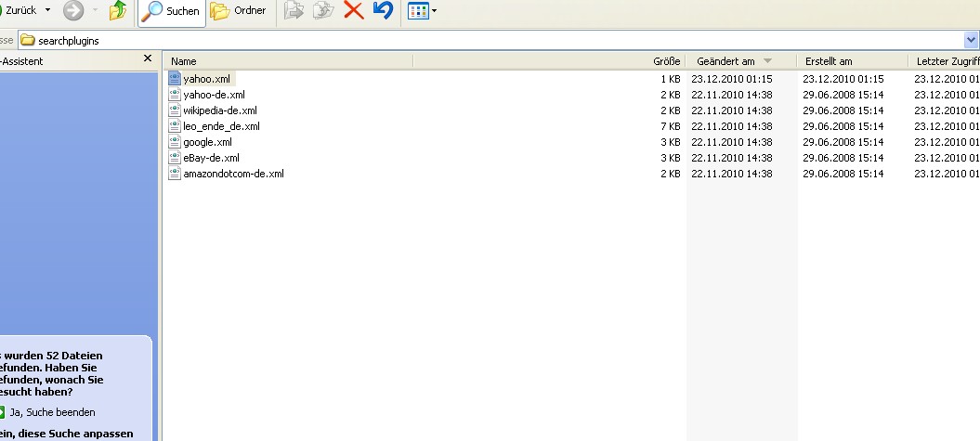Select the eBay-de.xml file icon

[x=175, y=158]
